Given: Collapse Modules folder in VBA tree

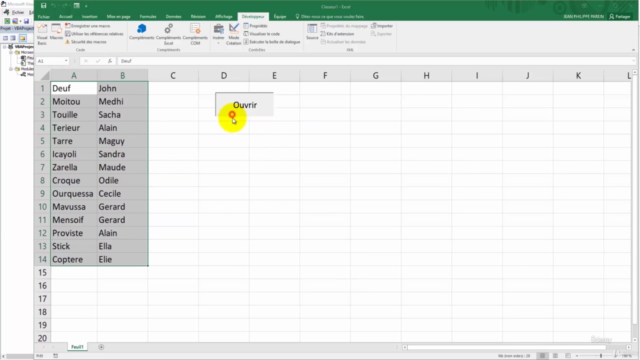Looking at the screenshot, I should pos(11,69).
